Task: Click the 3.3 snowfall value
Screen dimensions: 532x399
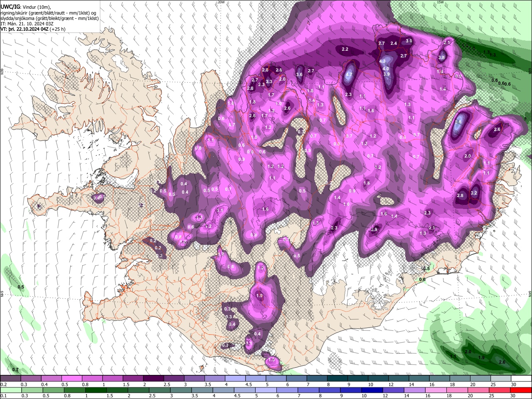Action: (269, 82)
